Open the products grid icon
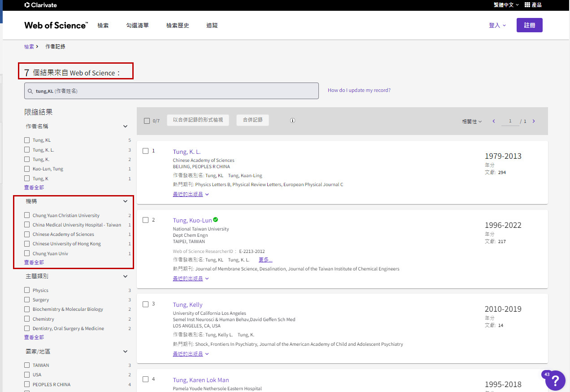570x392 pixels. click(527, 5)
